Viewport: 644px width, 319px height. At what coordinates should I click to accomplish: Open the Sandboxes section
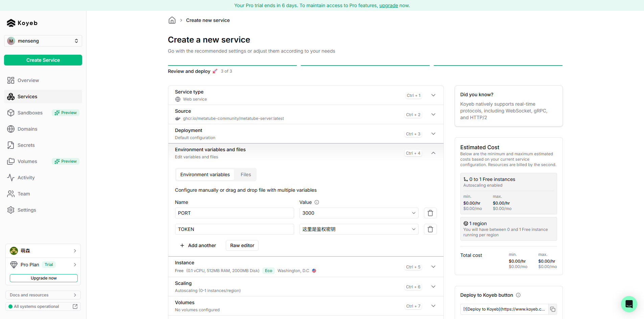click(30, 113)
